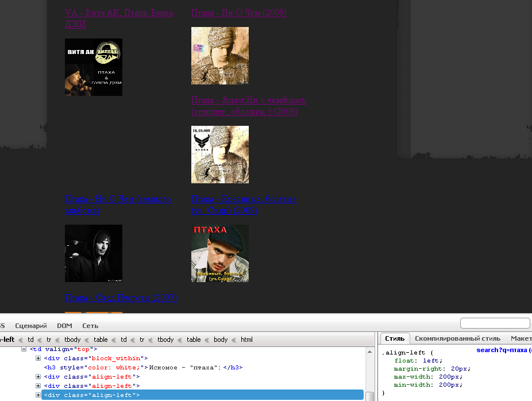Select the td valign="top" row

point(63,349)
